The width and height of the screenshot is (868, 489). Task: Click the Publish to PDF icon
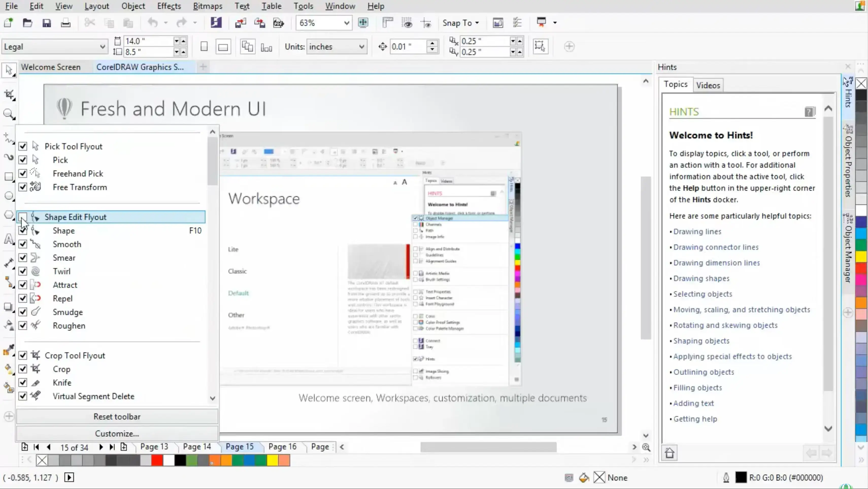tap(278, 23)
